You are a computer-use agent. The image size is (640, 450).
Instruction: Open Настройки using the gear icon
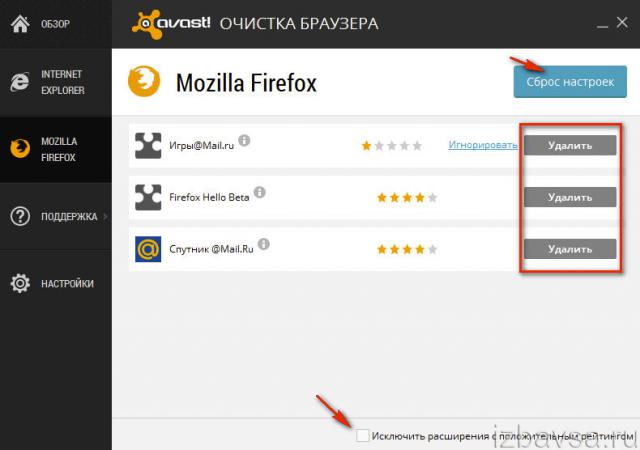[20, 283]
